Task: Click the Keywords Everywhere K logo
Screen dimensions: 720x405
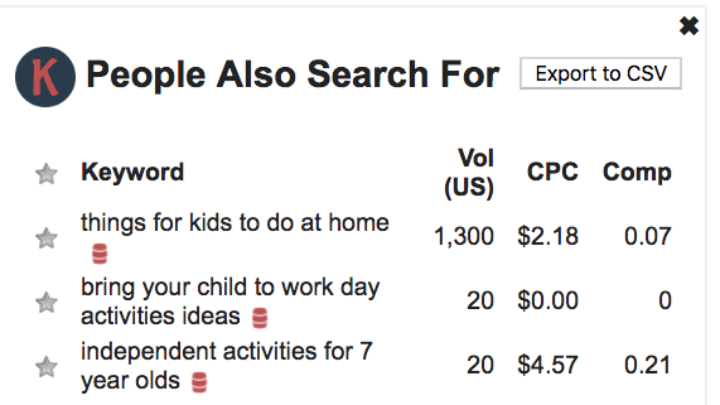Action: pyautogui.click(x=46, y=76)
